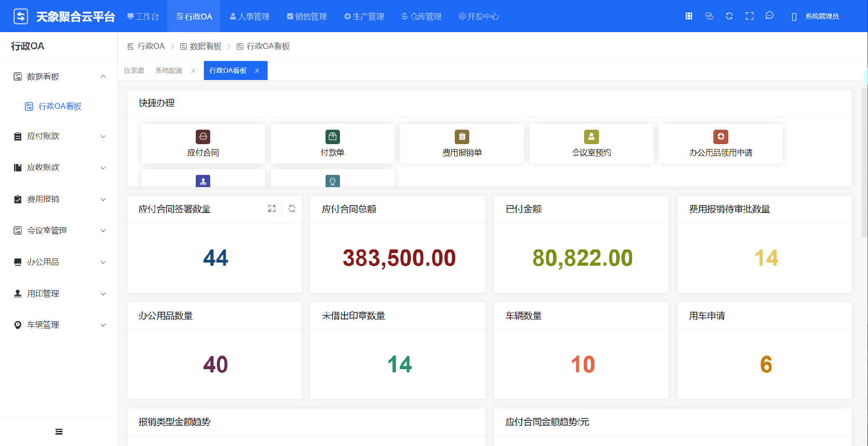
Task: Click the 383,500.00 contract total value
Action: tap(399, 258)
